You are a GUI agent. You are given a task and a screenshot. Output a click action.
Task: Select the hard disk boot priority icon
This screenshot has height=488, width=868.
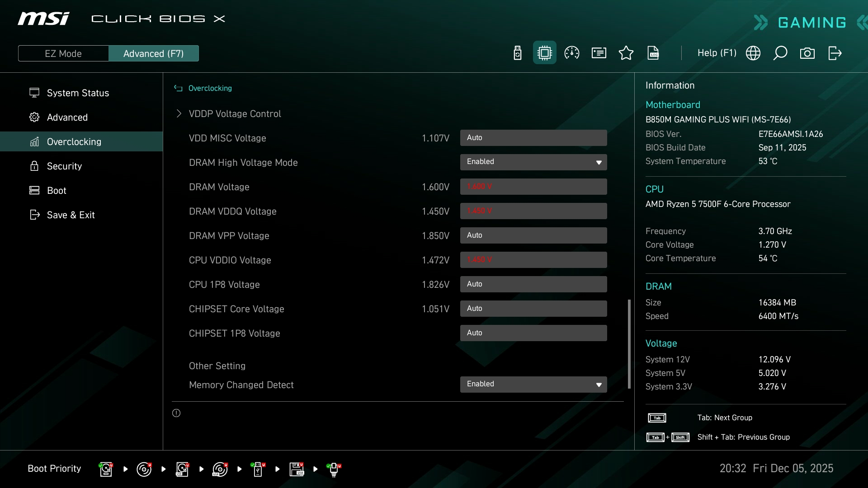click(106, 469)
